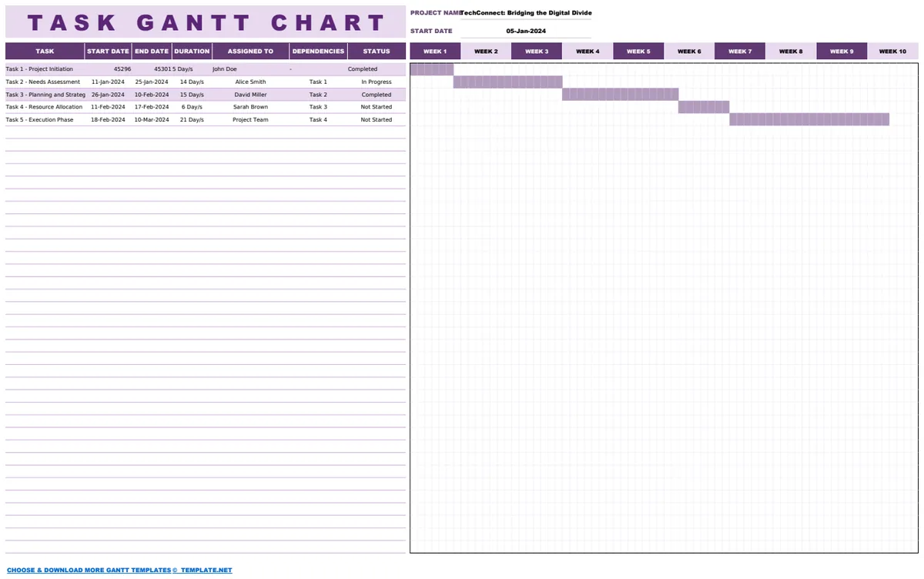The image size is (924, 579).
Task: Select the 14 Day/s duration cell
Action: [x=192, y=82]
